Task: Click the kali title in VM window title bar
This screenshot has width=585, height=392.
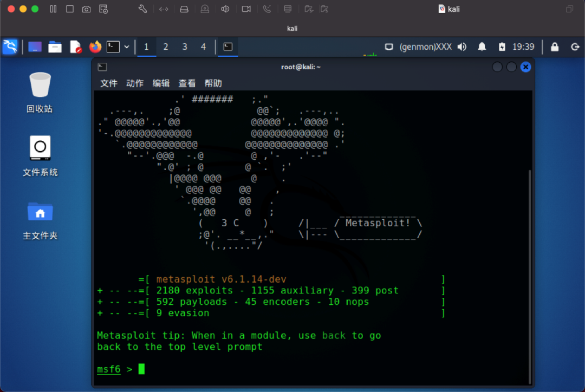Action: (449, 9)
